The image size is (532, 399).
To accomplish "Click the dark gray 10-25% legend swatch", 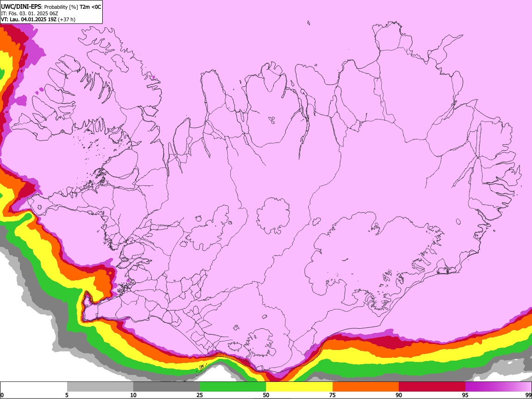I will point(167,387).
